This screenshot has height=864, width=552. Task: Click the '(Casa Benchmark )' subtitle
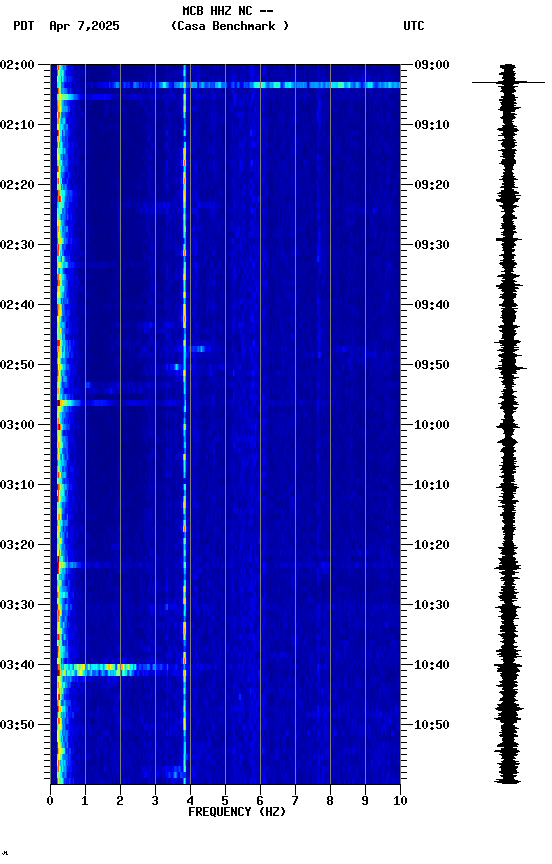229,25
